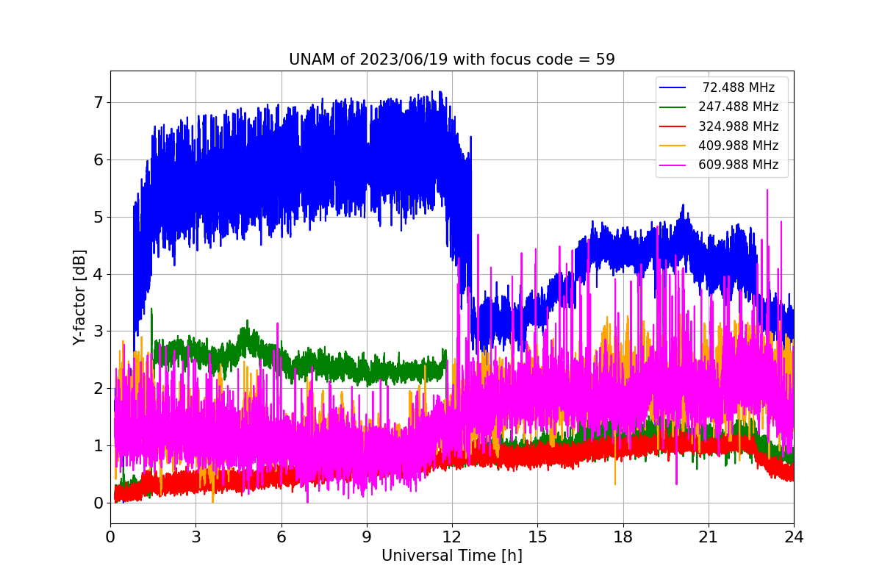This screenshot has width=882, height=588.
Task: Click the red line swatch in the legend
Action: pos(673,126)
